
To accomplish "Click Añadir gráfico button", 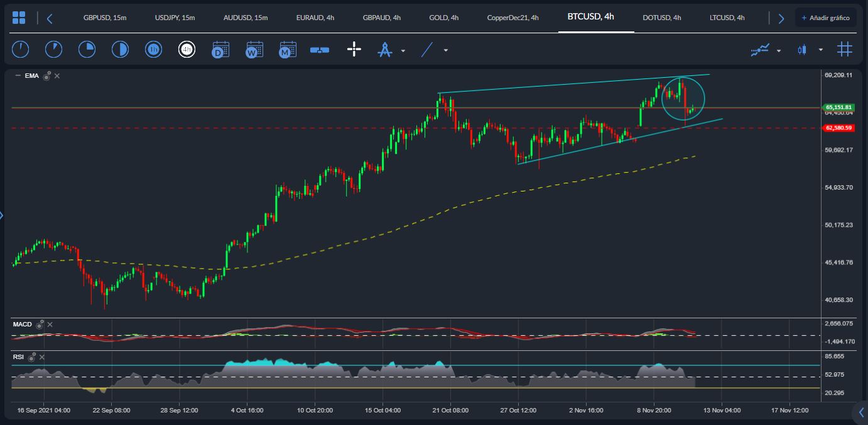I will coord(825,18).
